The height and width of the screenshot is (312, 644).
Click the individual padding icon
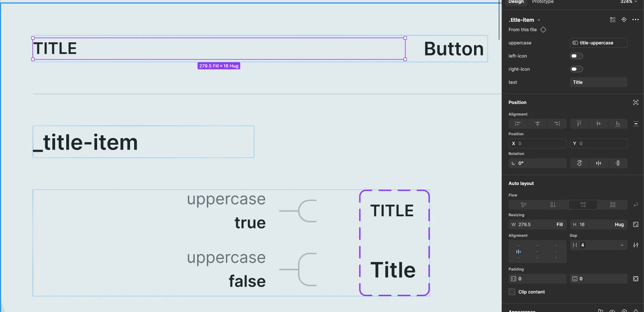(636, 279)
